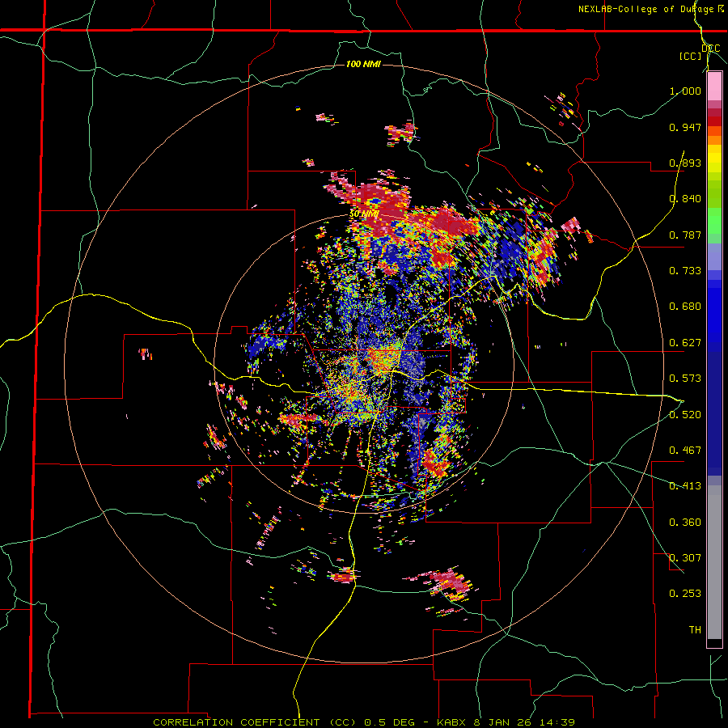Click the 0.467 color scale label

point(685,451)
